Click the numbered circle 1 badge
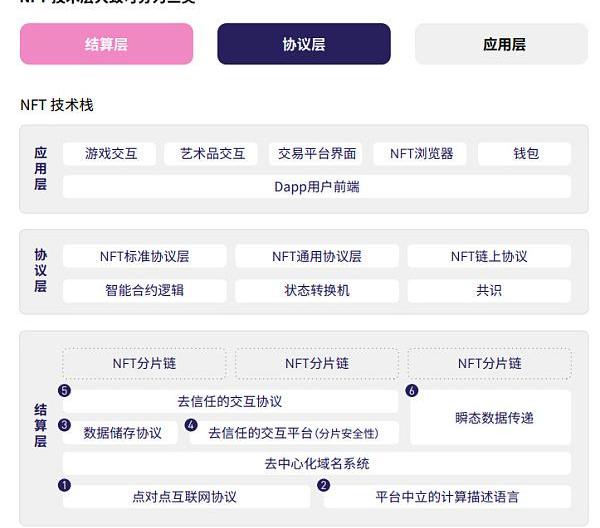600x528 pixels. coord(65,485)
